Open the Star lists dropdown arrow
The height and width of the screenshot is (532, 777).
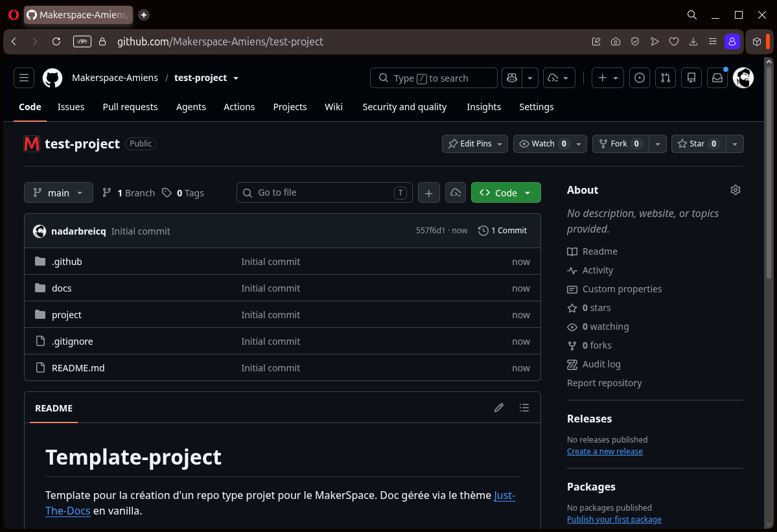pyautogui.click(x=735, y=144)
